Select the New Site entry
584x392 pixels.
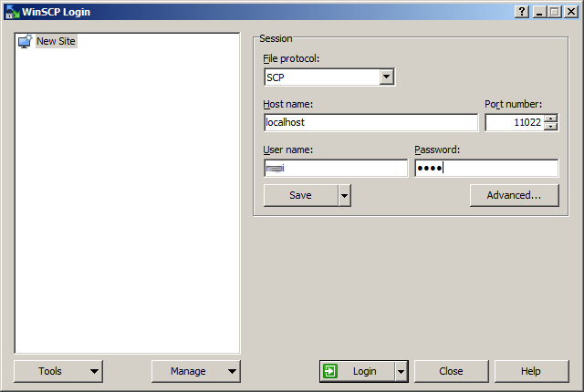[x=56, y=41]
